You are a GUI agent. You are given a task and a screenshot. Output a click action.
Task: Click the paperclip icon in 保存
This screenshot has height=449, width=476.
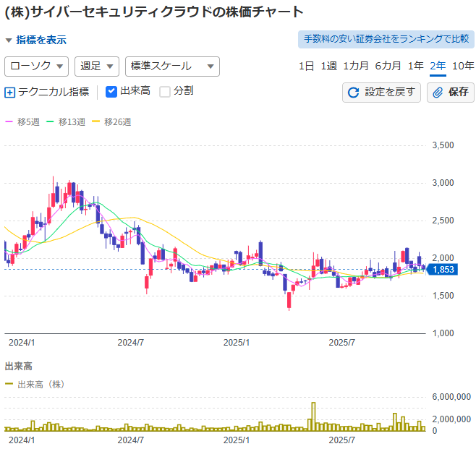click(x=438, y=93)
